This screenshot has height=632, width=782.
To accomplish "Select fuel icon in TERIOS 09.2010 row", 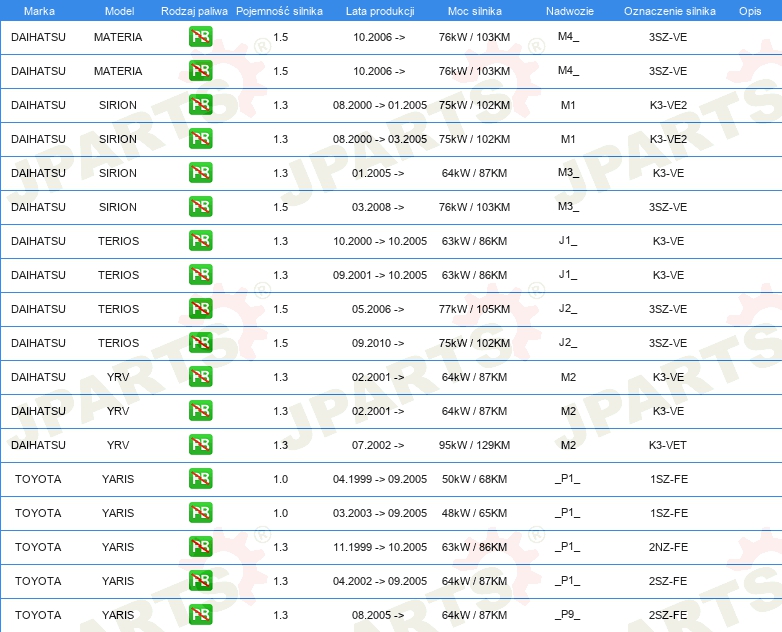I will coord(200,342).
